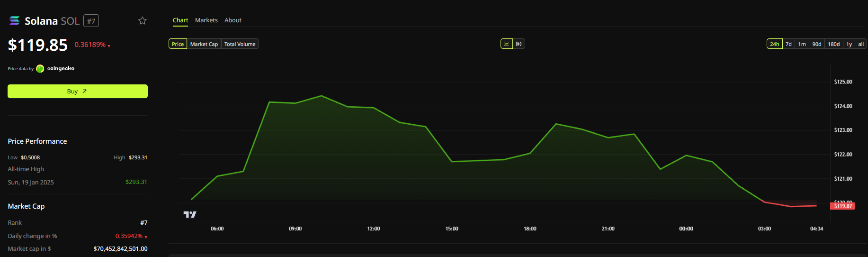
Task: Click the 0.36189% price change indicator
Action: (x=92, y=45)
